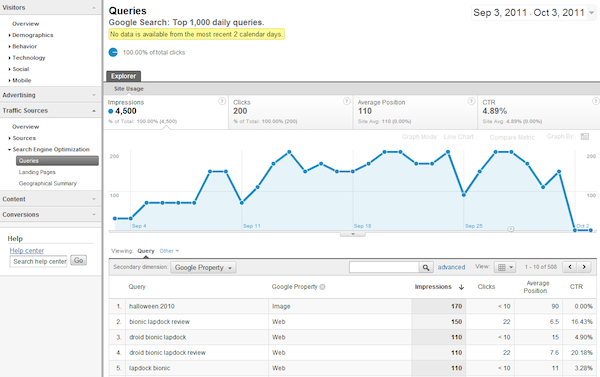Screen dimensions: 600x377
Task: Sort table by CTR column header
Action: pos(576,287)
